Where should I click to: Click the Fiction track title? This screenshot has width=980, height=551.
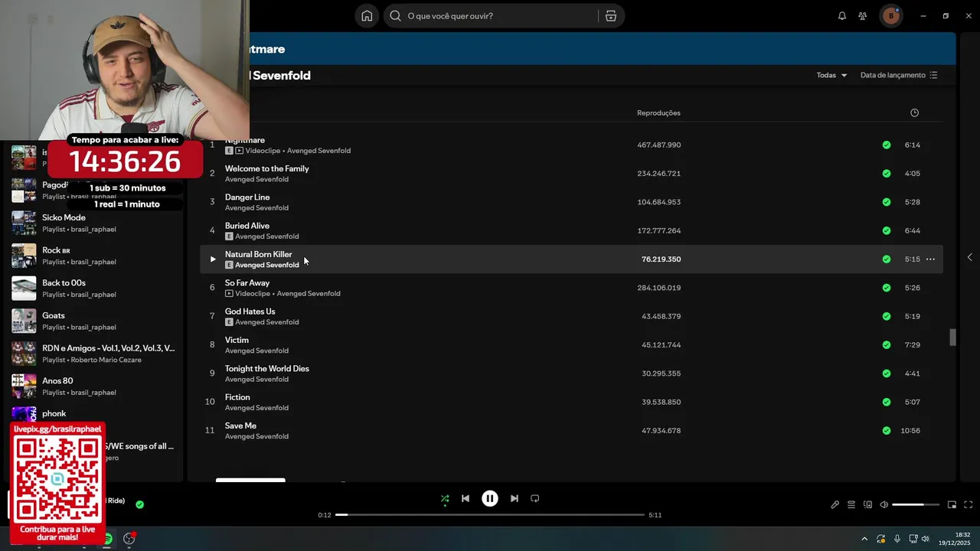pos(237,397)
